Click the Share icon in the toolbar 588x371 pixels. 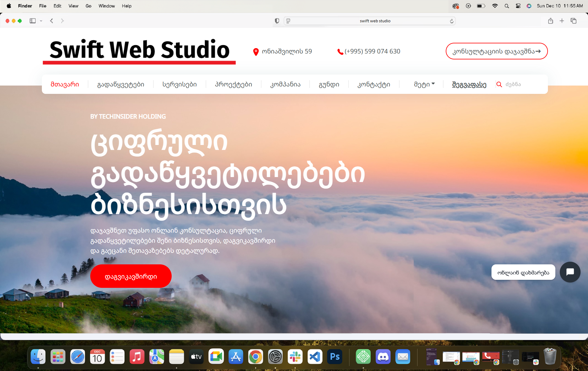click(x=550, y=21)
